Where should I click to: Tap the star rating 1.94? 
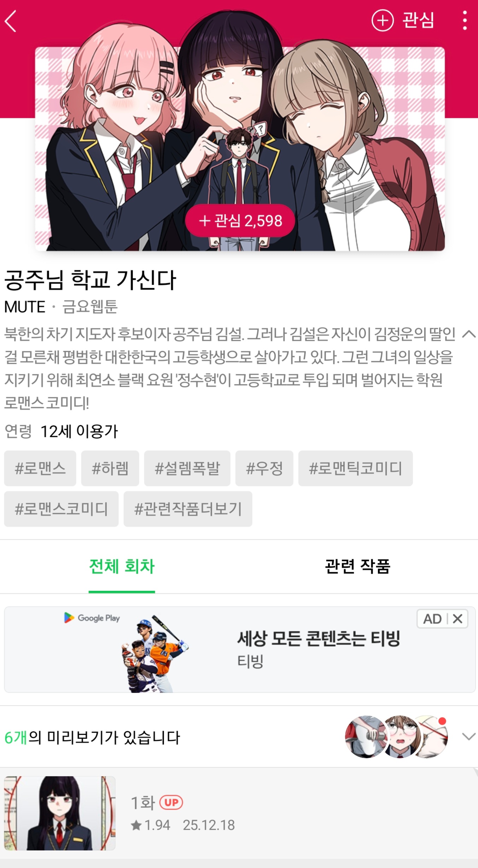pos(151,825)
